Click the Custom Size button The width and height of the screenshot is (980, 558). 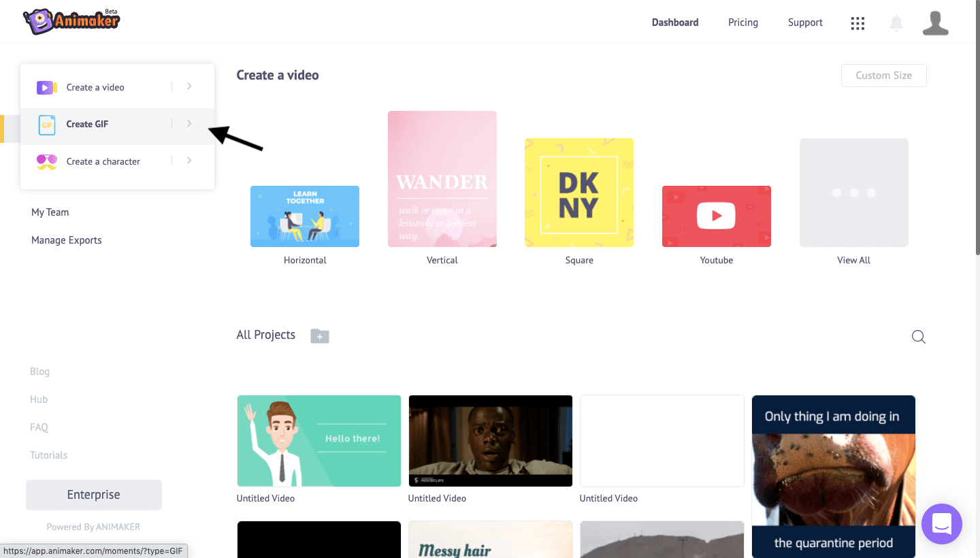click(x=883, y=76)
